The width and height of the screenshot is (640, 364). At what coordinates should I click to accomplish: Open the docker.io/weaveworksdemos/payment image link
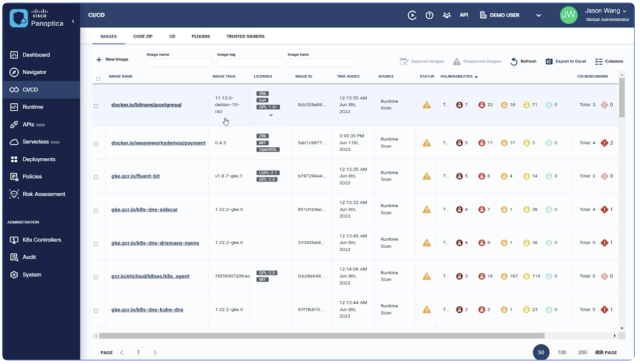pos(158,143)
